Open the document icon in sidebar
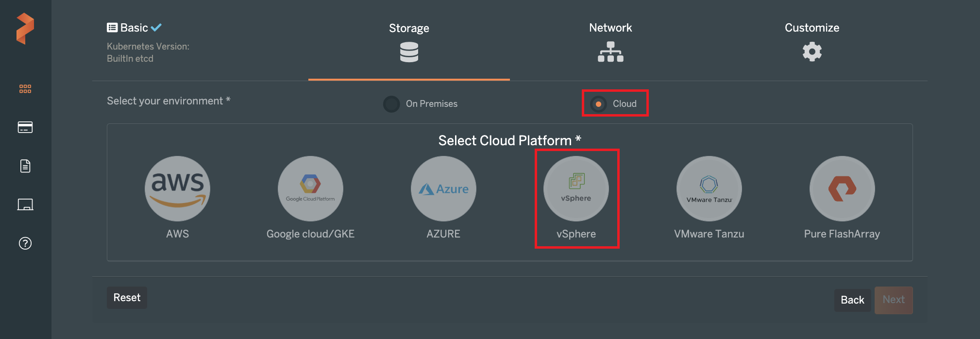The height and width of the screenshot is (339, 980). [25, 166]
